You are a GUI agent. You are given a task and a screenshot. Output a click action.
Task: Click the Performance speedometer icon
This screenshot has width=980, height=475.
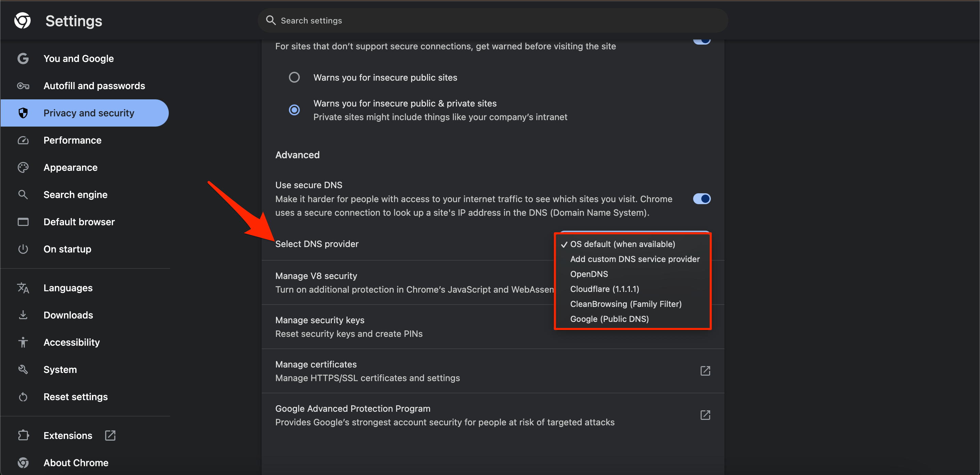(23, 140)
